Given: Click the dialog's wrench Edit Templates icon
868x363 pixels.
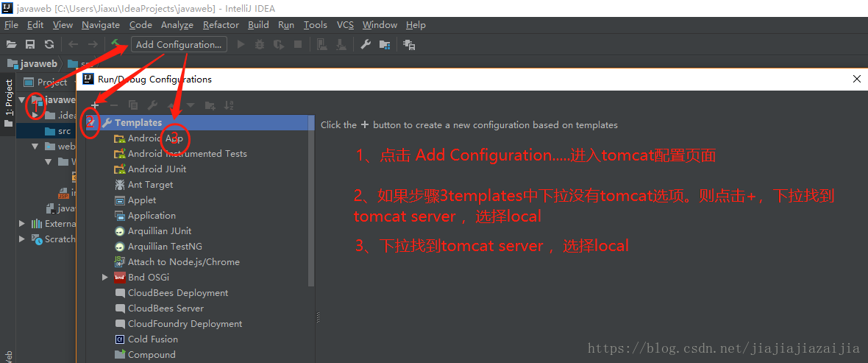Looking at the screenshot, I should coord(153,105).
